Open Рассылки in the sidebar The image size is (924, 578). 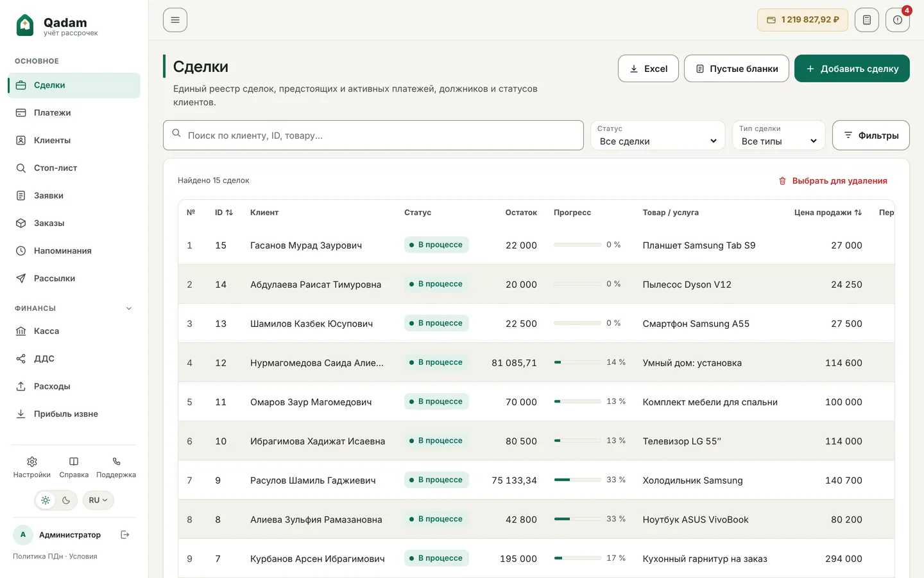coord(74,279)
